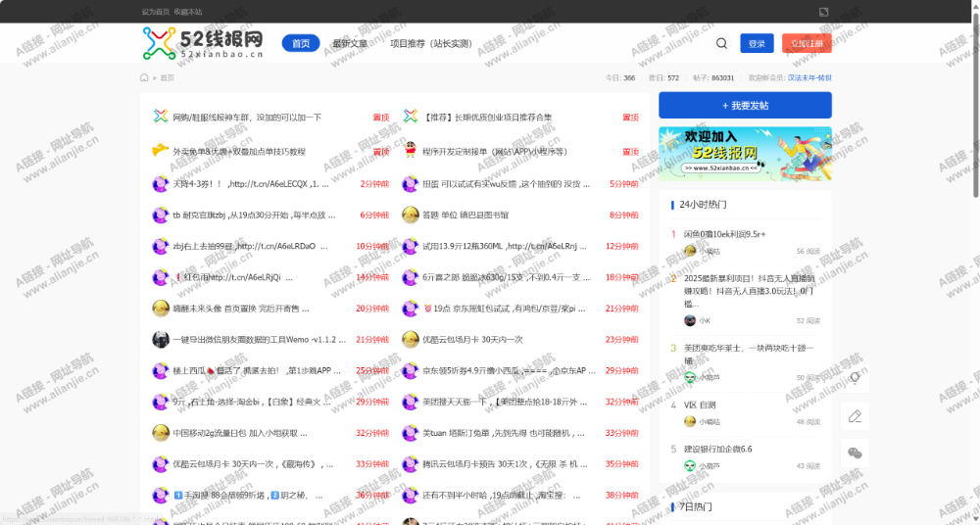The height and width of the screenshot is (525, 980).
Task: Click avatar beside 天降4-3券 post
Action: click(x=161, y=184)
